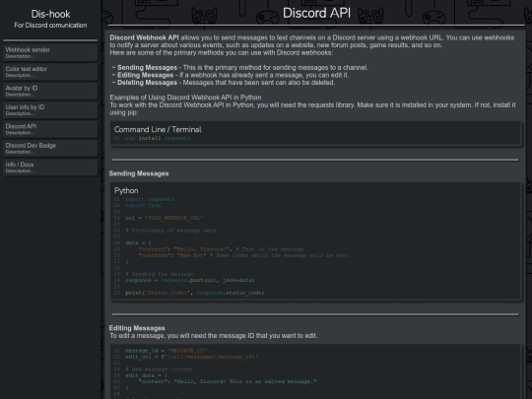Click the print Status Code line
532x399 pixels.
pos(195,293)
